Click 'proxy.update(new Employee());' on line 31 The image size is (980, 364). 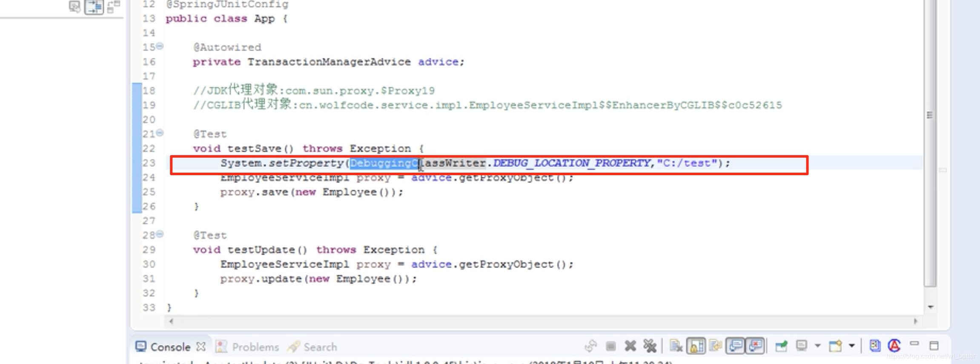click(318, 279)
